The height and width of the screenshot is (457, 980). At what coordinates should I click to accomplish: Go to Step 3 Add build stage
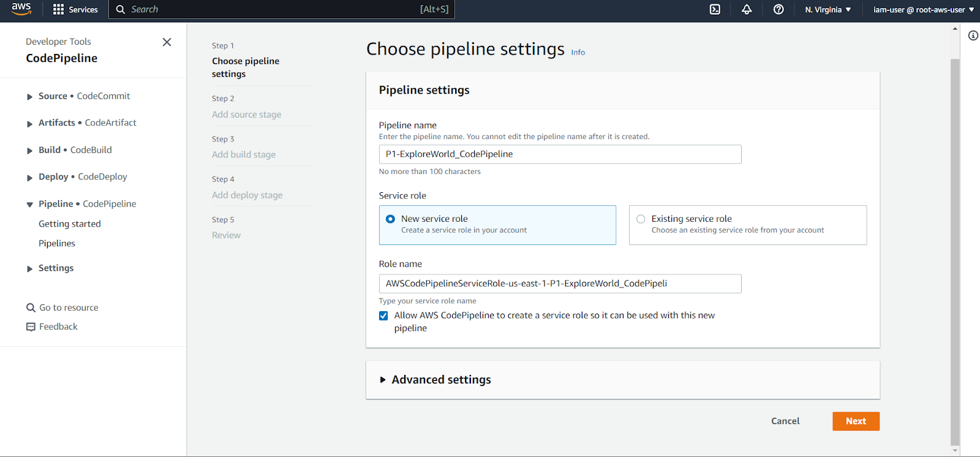244,155
